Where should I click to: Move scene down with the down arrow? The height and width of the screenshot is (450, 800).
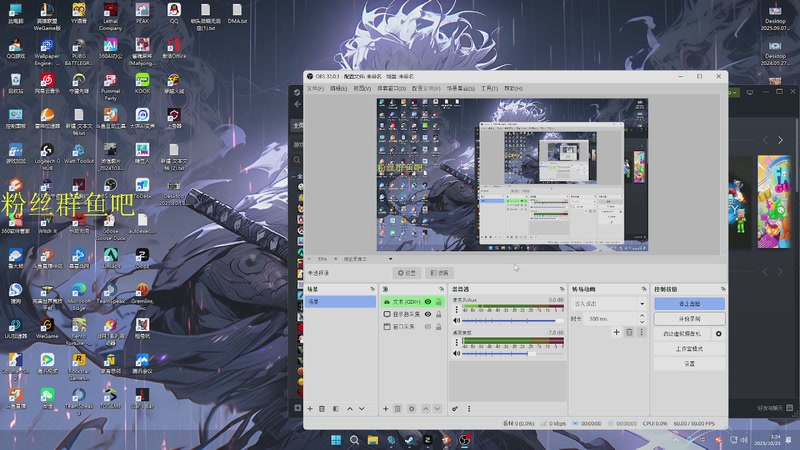pos(362,409)
